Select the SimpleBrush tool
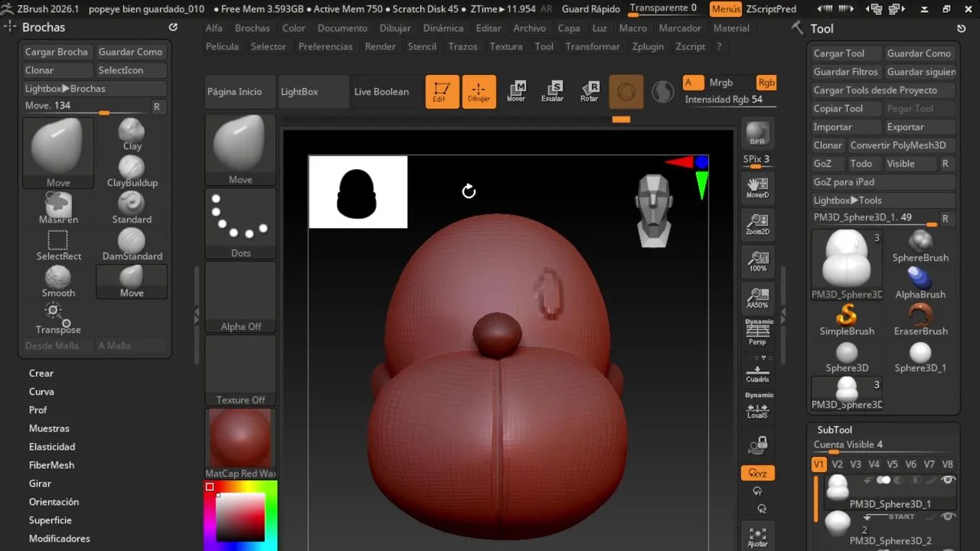Screen dimensions: 980x551 [847, 319]
